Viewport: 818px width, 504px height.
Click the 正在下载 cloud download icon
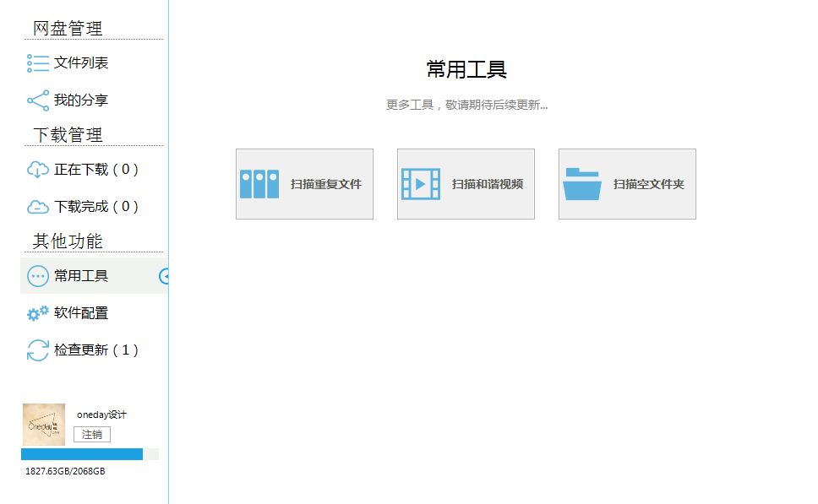38,170
